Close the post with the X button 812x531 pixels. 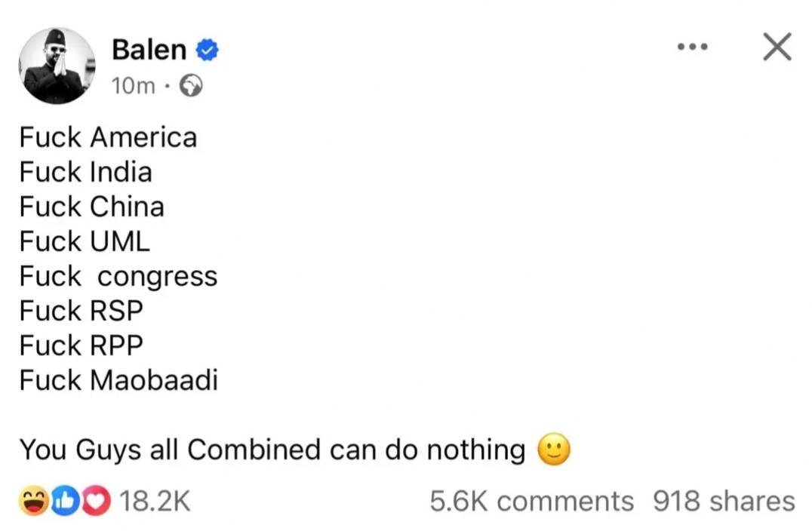click(777, 47)
